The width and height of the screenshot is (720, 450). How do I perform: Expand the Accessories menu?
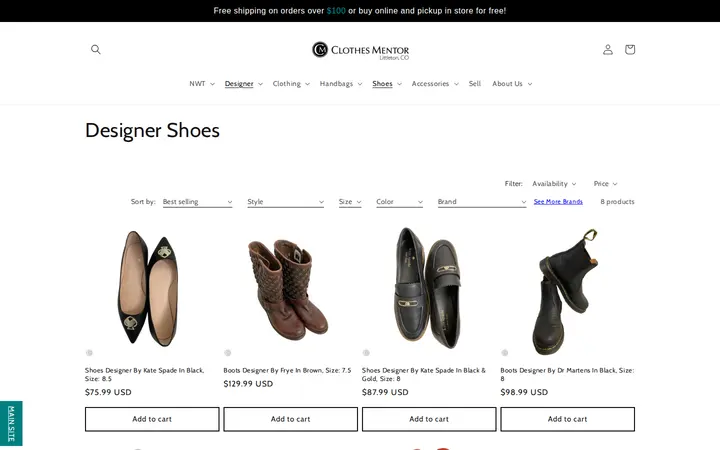tap(435, 84)
